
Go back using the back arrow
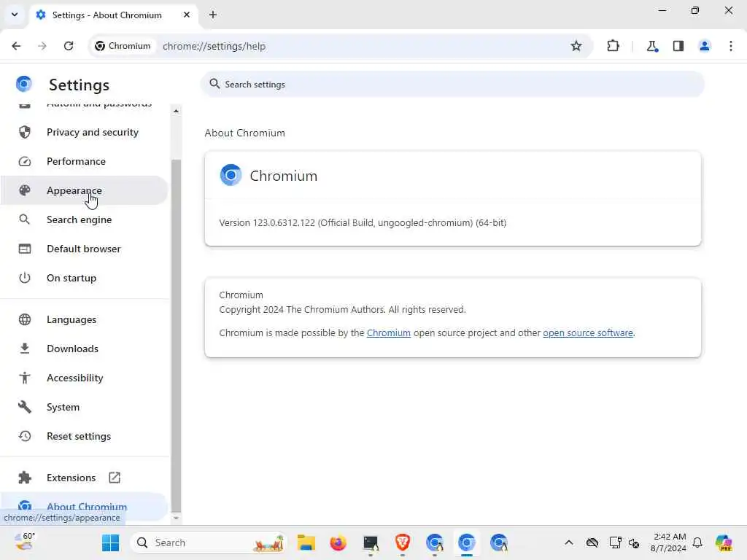[x=16, y=46]
